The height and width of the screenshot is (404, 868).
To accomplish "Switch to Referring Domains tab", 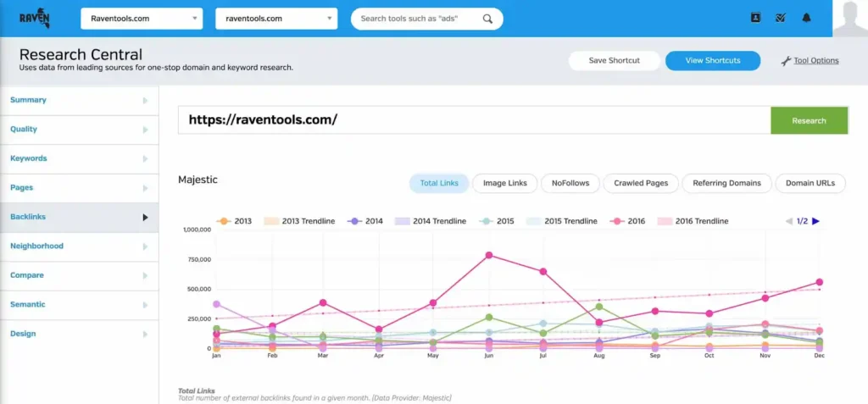I will click(x=726, y=183).
